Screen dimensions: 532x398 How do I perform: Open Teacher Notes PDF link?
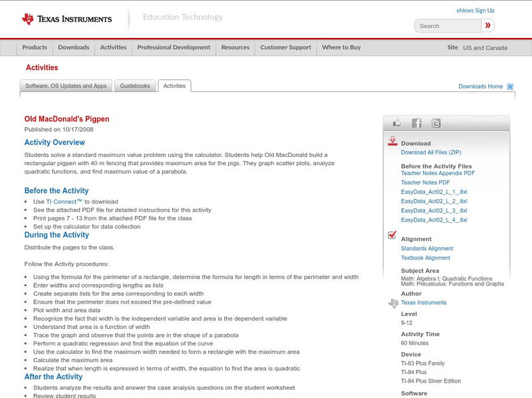(x=425, y=183)
